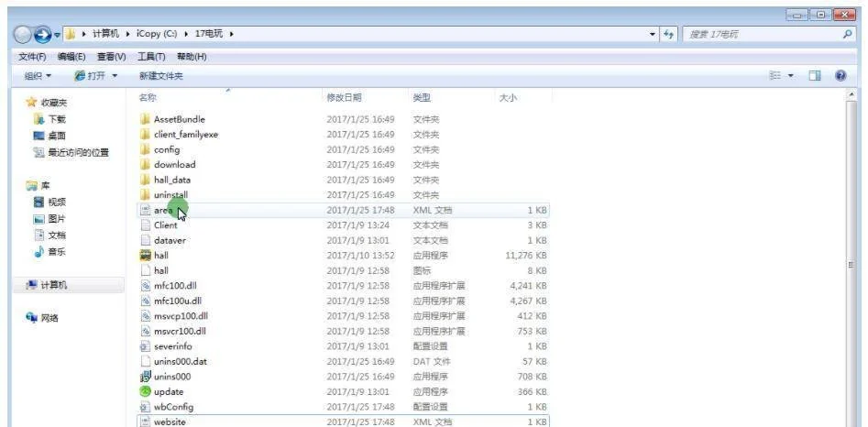Select the AssetBundle folder icon

point(145,119)
